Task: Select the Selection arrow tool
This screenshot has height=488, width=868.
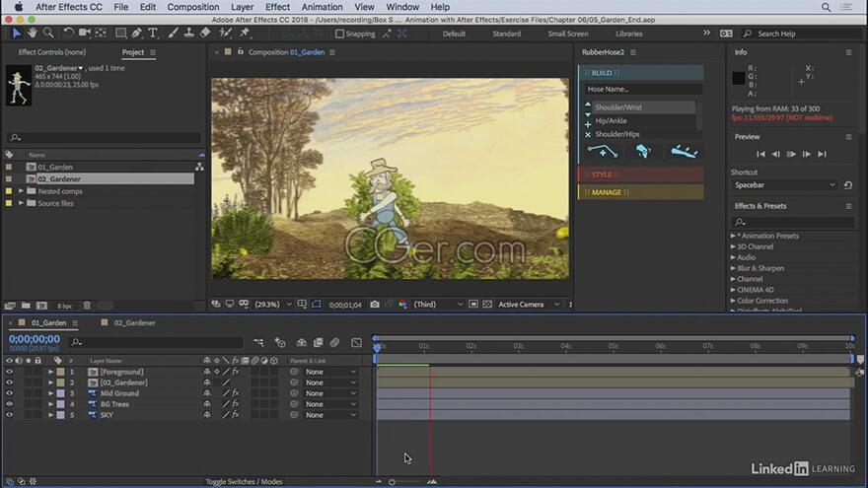Action: tap(16, 34)
